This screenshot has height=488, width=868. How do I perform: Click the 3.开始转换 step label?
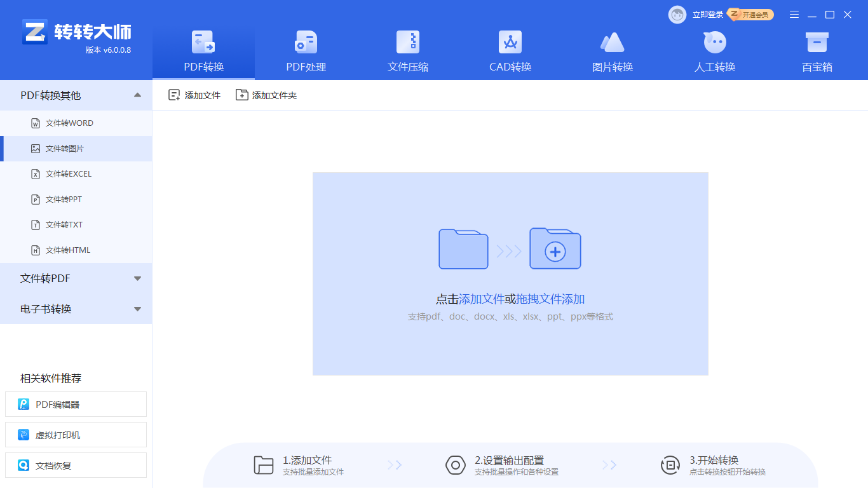click(714, 460)
